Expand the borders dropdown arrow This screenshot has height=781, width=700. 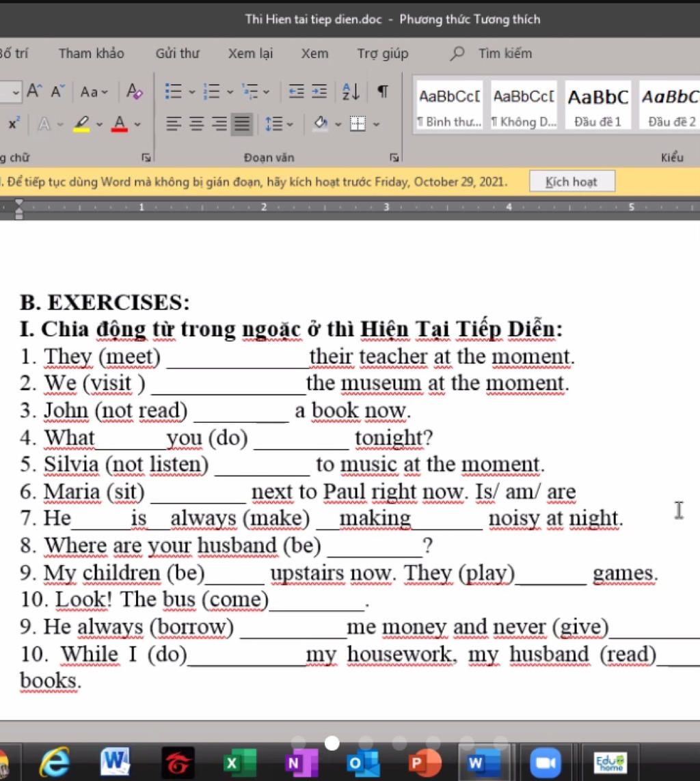pos(376,124)
